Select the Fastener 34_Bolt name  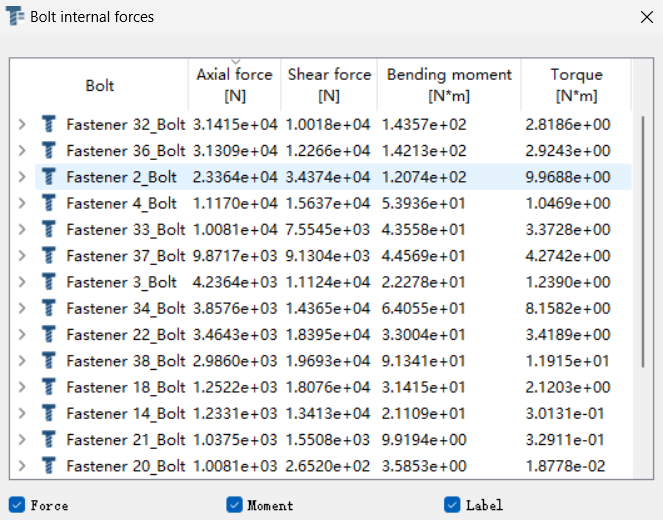[126, 308]
